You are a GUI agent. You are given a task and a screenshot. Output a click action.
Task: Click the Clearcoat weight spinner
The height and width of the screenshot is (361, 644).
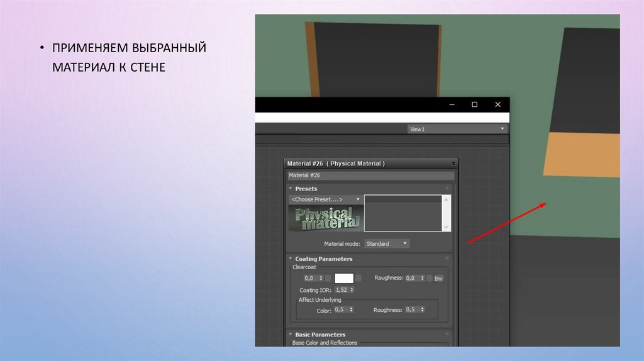[x=321, y=279]
